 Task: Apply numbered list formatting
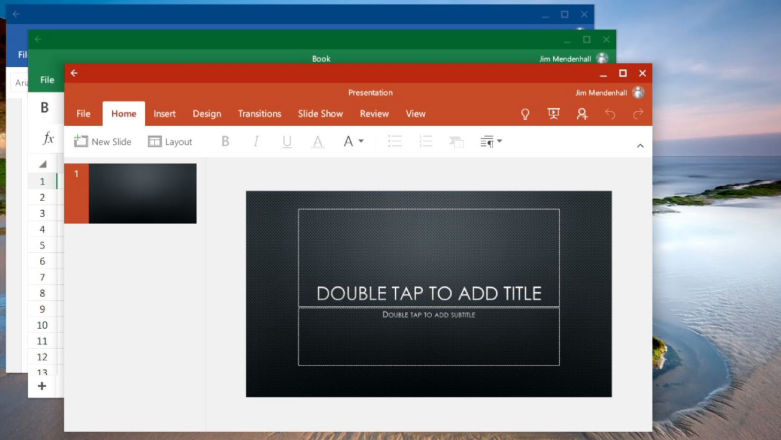pyautogui.click(x=425, y=142)
